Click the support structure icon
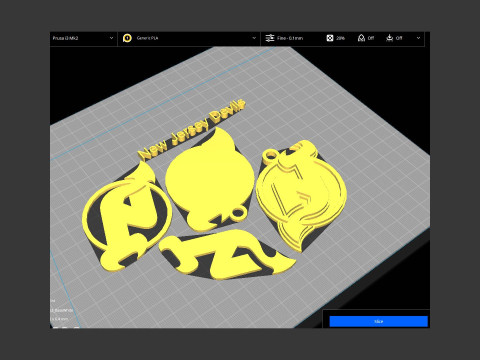Image resolution: width=480 pixels, height=360 pixels. pos(361,38)
